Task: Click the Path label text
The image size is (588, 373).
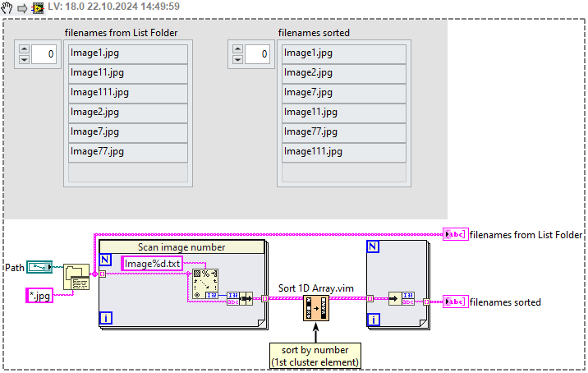Action: 14,268
